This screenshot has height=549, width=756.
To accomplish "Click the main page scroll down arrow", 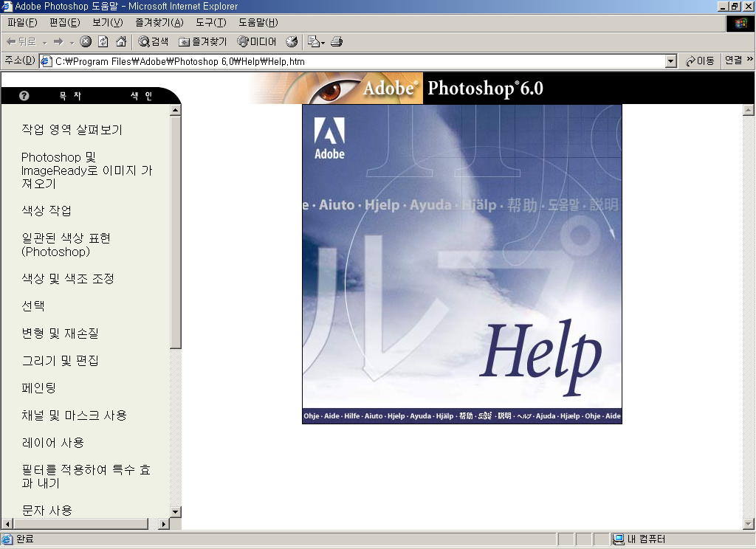I will pos(749,523).
